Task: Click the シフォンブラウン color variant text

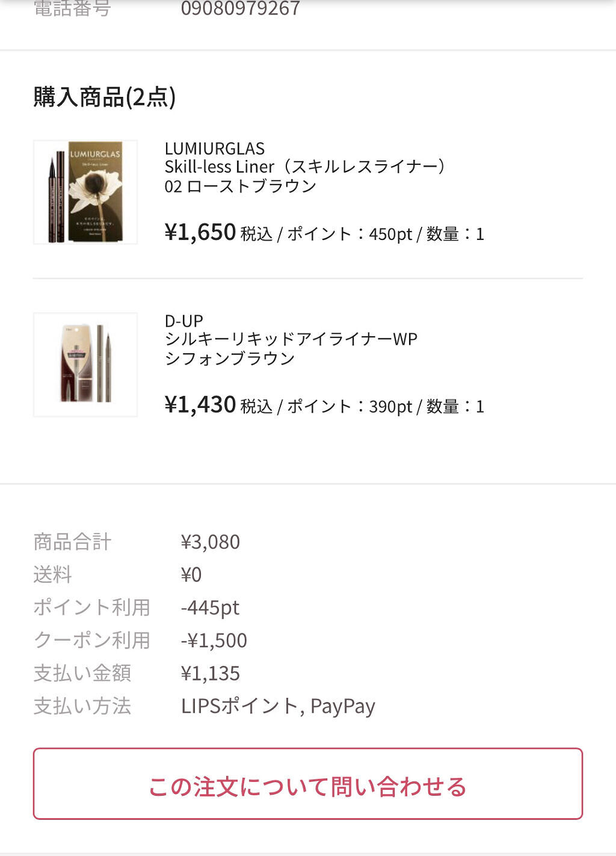Action: (x=230, y=359)
